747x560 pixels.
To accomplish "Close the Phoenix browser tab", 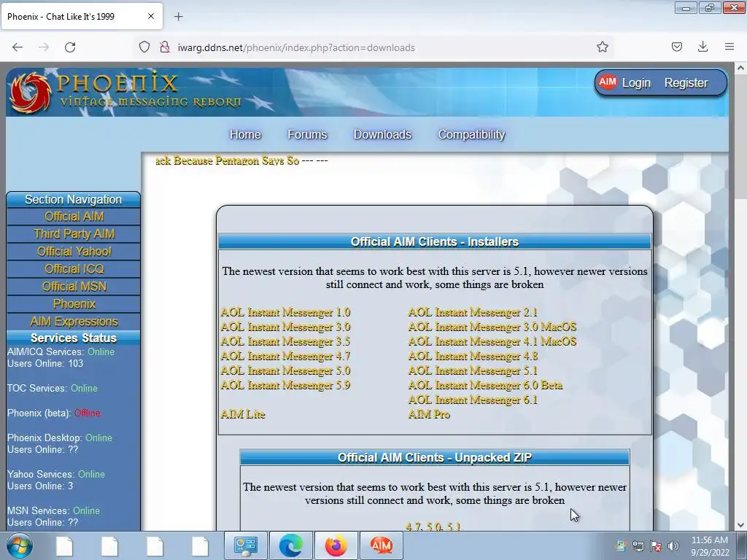I will (150, 17).
